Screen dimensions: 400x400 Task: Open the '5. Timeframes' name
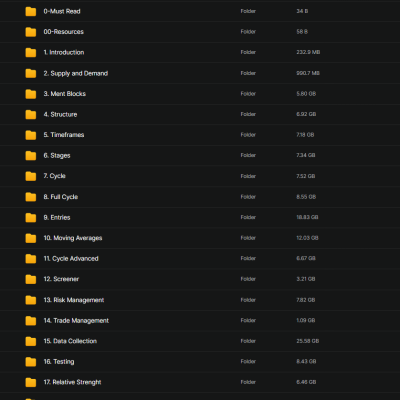(x=64, y=135)
